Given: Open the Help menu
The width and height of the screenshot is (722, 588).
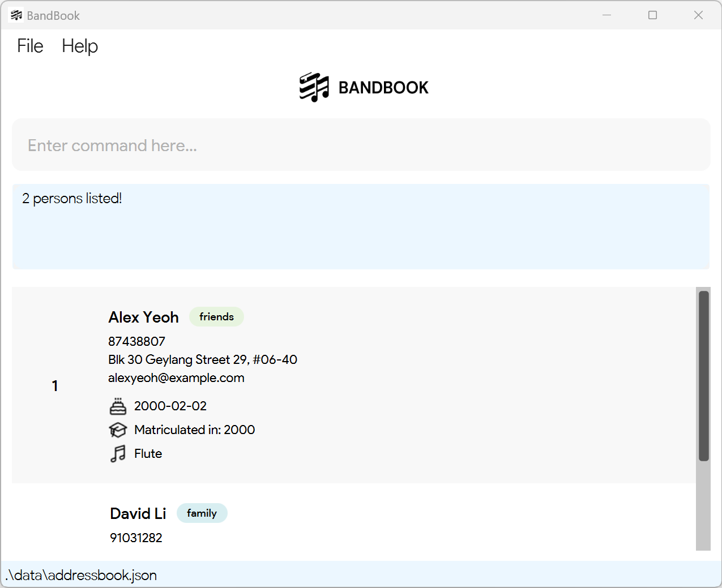Looking at the screenshot, I should [80, 46].
